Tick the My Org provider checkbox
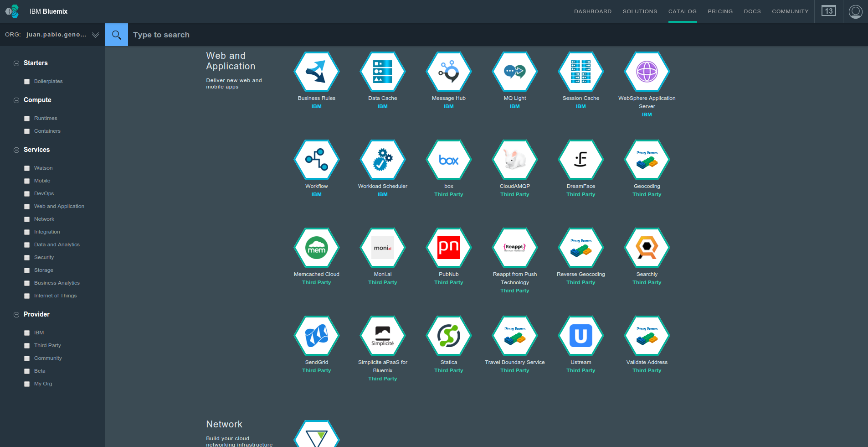Screen dimensions: 868x447 coord(27,384)
